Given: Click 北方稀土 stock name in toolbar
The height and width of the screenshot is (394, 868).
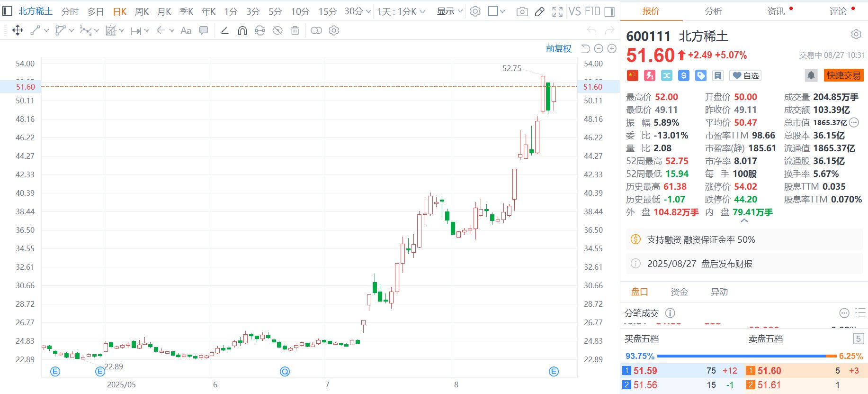Looking at the screenshot, I should [x=35, y=11].
